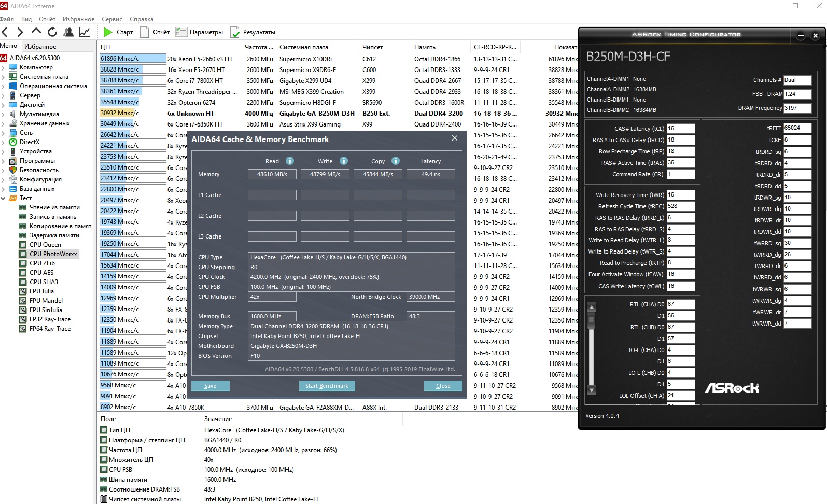Expand the Операционная система tree node
This screenshot has height=504, width=827.
(x=3, y=86)
